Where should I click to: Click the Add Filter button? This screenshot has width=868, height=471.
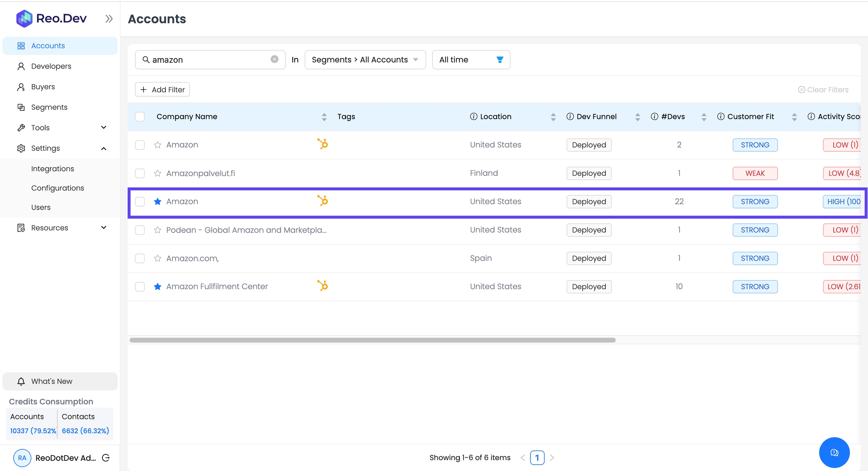pos(162,89)
